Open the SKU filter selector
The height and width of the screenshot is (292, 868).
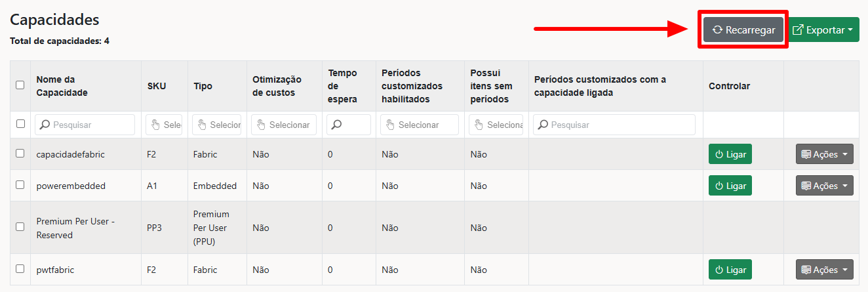(164, 125)
